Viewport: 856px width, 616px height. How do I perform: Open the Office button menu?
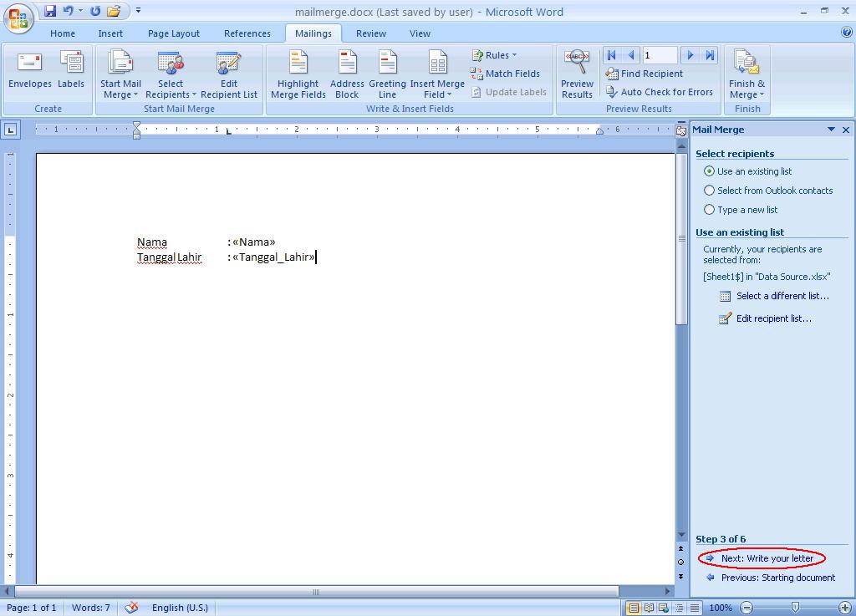pyautogui.click(x=18, y=18)
